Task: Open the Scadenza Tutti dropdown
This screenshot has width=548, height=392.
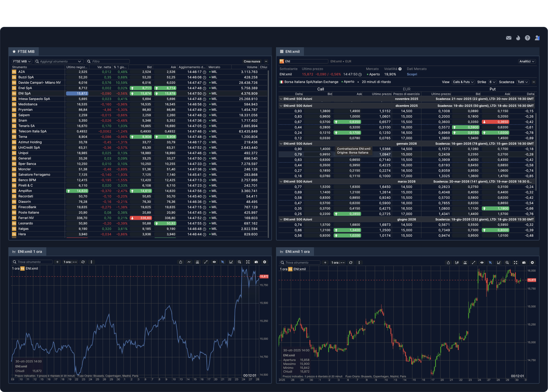Action: click(x=523, y=82)
